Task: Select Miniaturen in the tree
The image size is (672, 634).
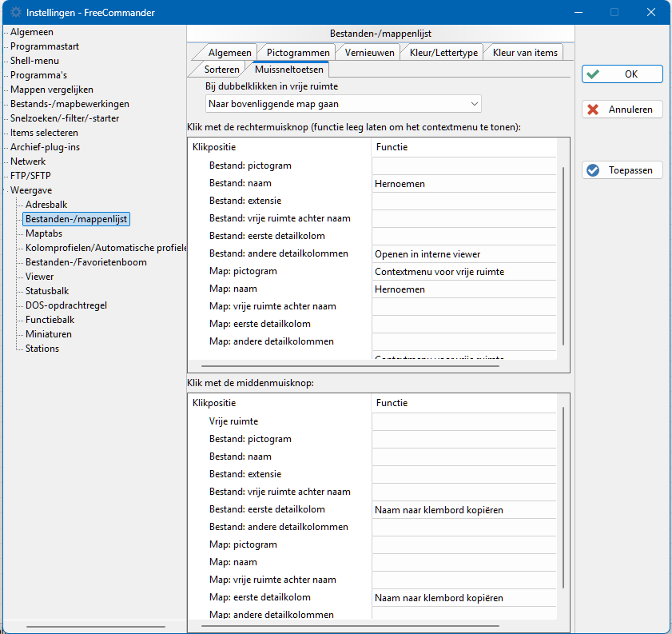Action: coord(49,334)
